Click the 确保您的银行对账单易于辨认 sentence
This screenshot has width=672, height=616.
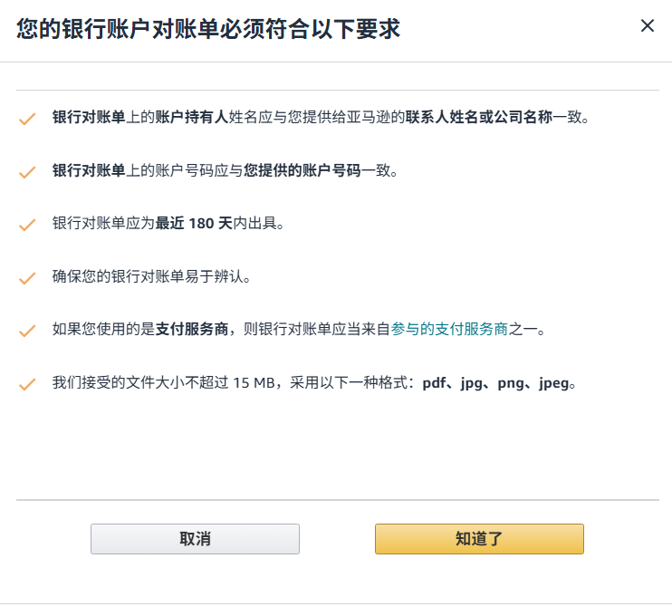coord(151,277)
